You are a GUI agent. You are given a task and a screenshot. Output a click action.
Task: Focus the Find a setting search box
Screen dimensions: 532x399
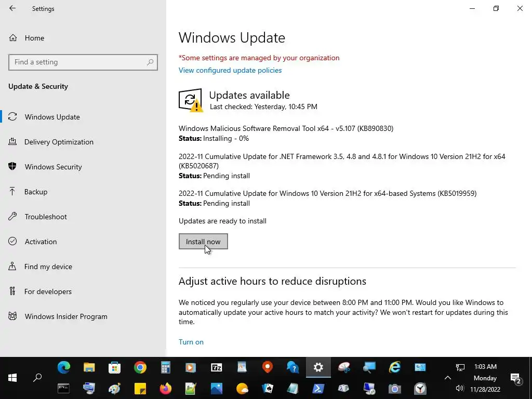(x=83, y=62)
